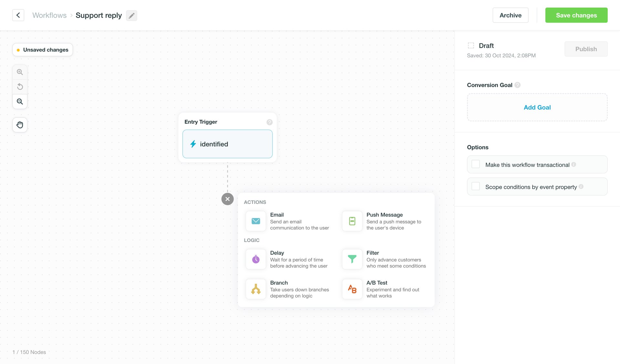Select the Email action icon
620x364 pixels.
[x=255, y=221]
